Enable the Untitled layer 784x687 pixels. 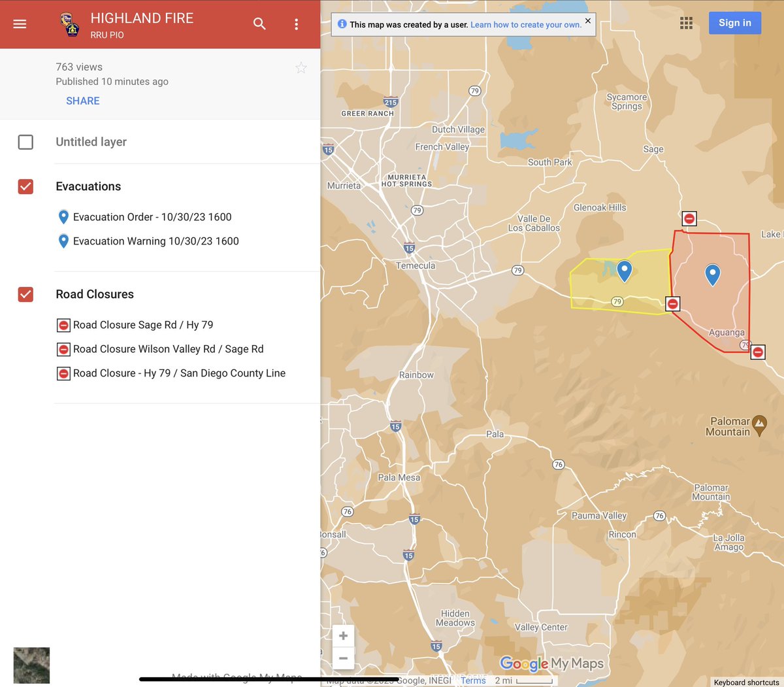coord(25,142)
